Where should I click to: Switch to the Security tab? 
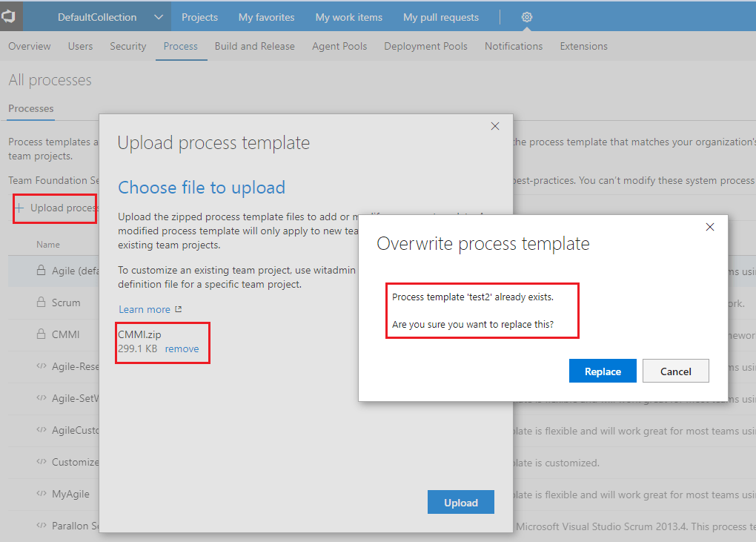127,46
